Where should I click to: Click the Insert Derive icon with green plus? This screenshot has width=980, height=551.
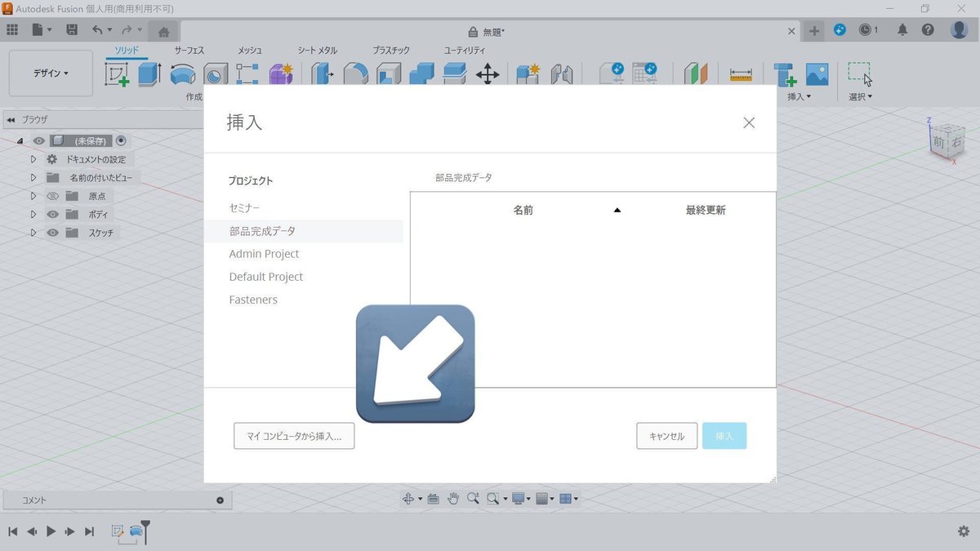tap(785, 74)
